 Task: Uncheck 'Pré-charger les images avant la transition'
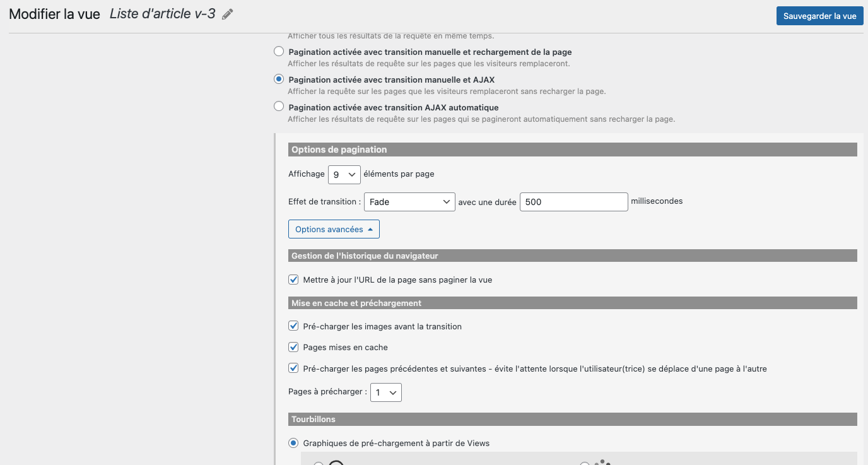click(293, 326)
